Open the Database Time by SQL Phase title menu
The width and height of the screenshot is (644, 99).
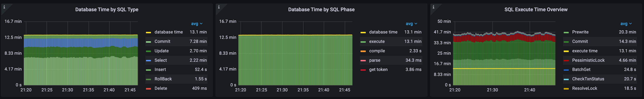coord(321,9)
